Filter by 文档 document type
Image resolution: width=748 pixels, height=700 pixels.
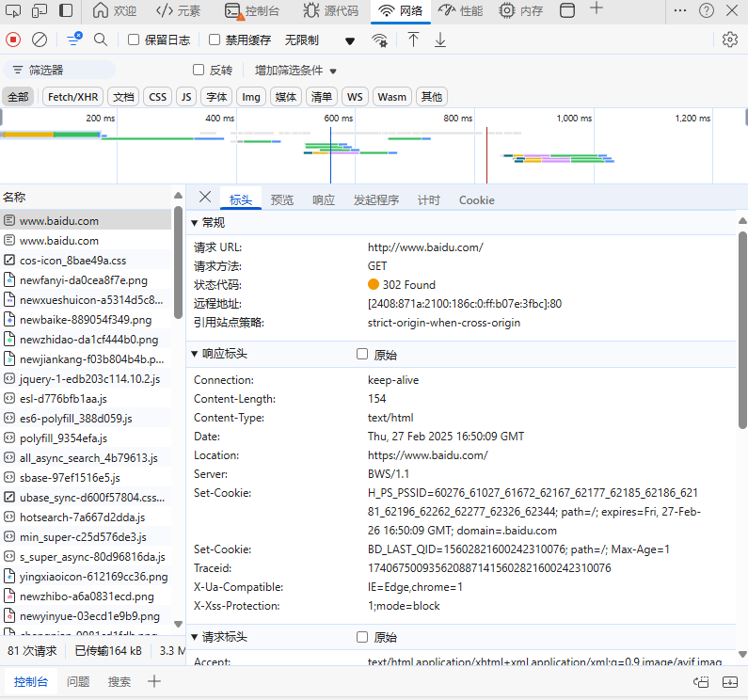123,97
